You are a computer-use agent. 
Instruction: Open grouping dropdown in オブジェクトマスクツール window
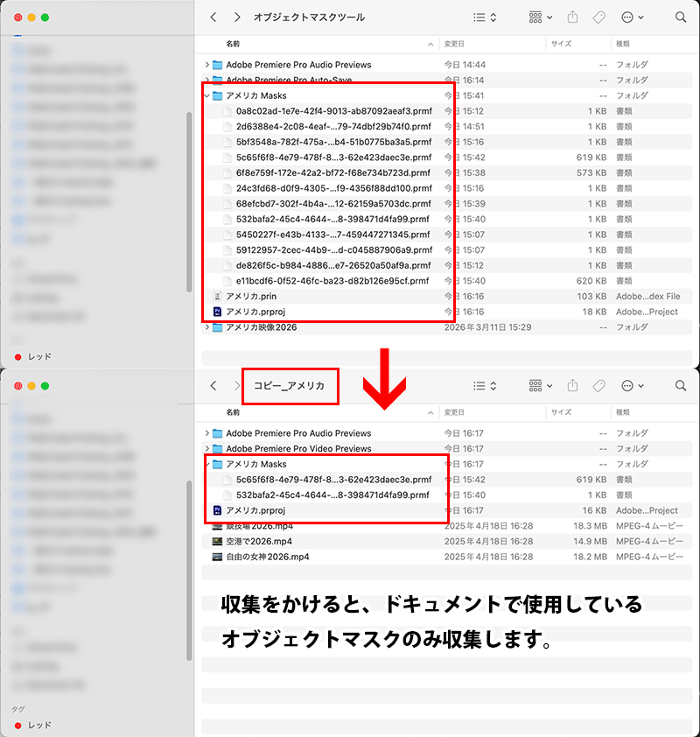(541, 18)
